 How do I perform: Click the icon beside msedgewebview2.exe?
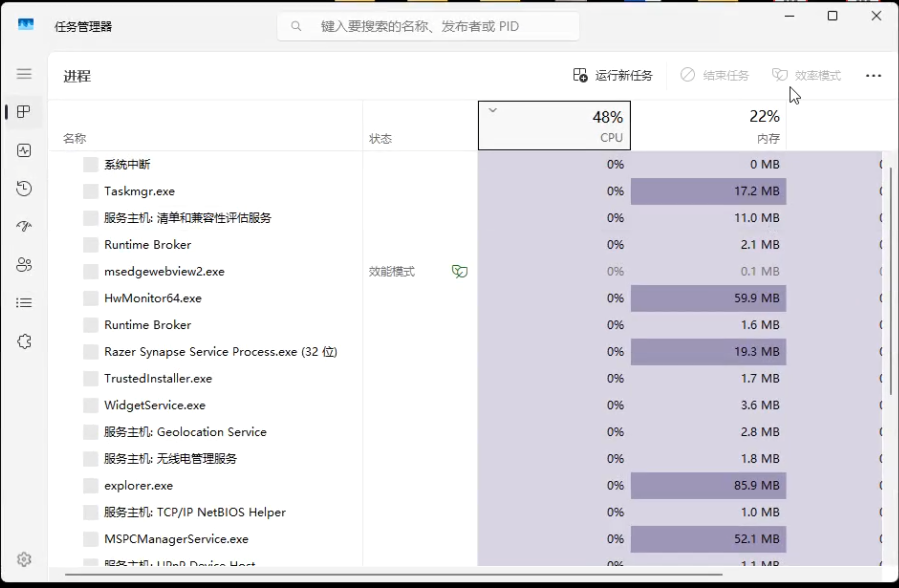point(91,272)
